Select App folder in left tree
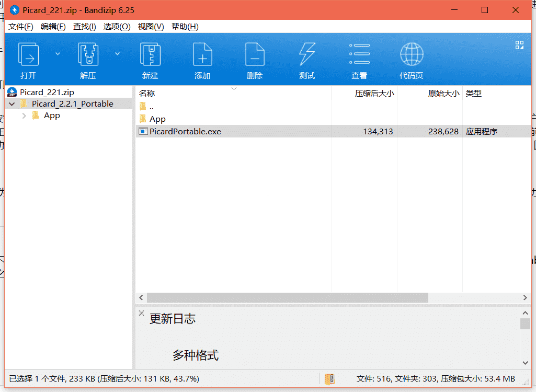536x392 pixels. click(x=52, y=116)
